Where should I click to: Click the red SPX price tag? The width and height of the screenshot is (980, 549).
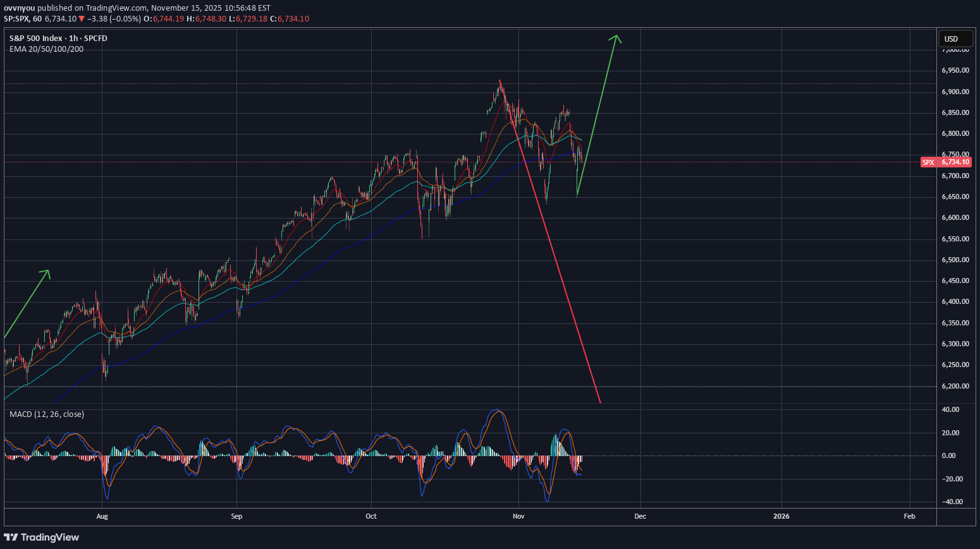tap(946, 162)
